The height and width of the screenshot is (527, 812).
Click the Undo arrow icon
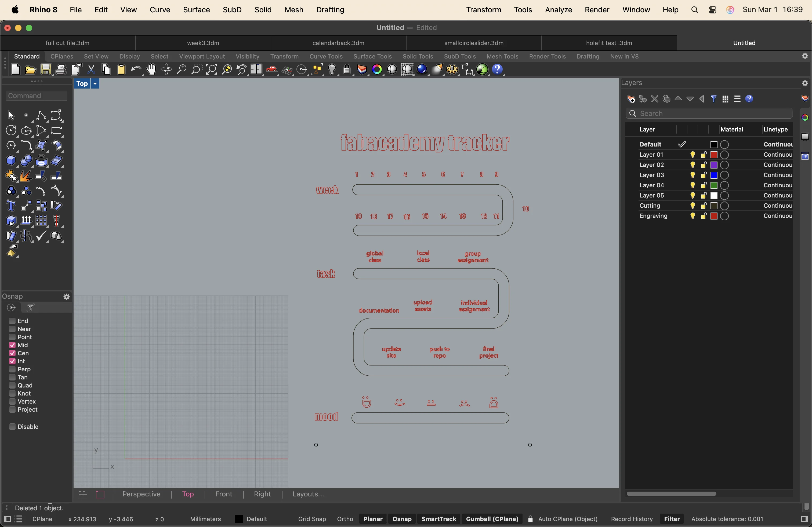click(136, 69)
